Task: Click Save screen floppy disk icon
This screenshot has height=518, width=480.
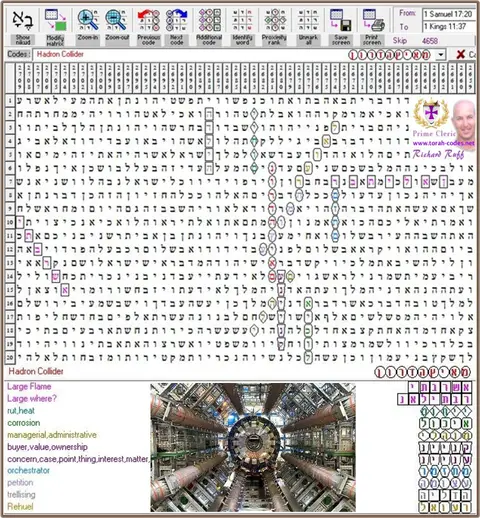Action: click(x=340, y=20)
